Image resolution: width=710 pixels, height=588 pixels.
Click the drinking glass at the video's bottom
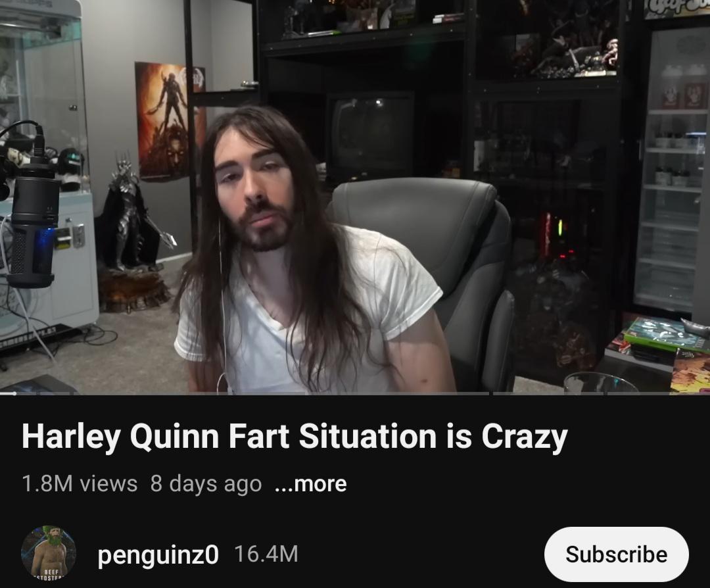600,383
